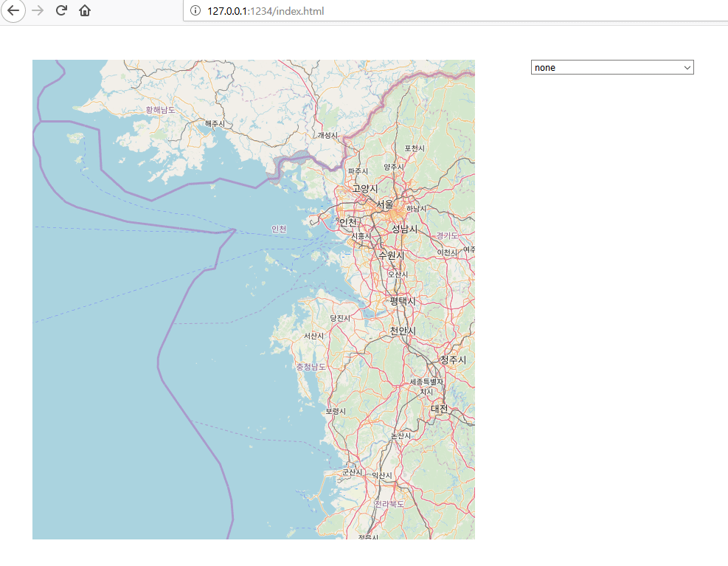Click the 세종특별자치시 label on the map
The height and width of the screenshot is (566, 728).
pos(426,387)
